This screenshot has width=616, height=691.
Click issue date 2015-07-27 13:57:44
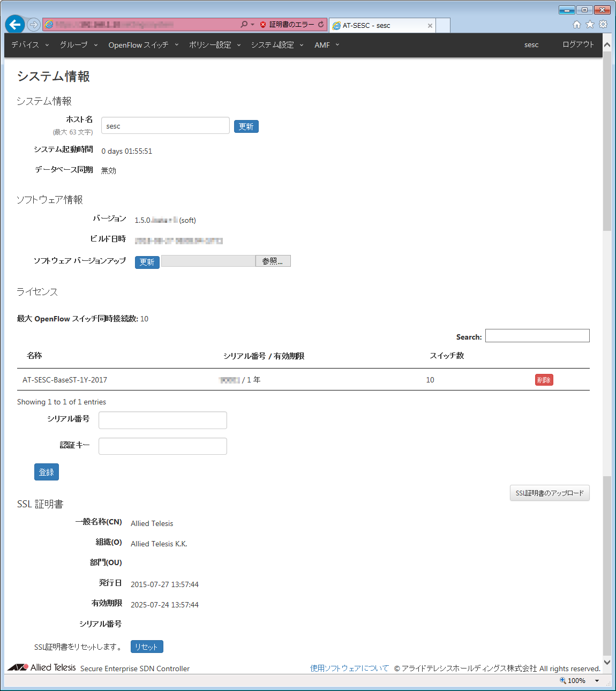coord(164,584)
